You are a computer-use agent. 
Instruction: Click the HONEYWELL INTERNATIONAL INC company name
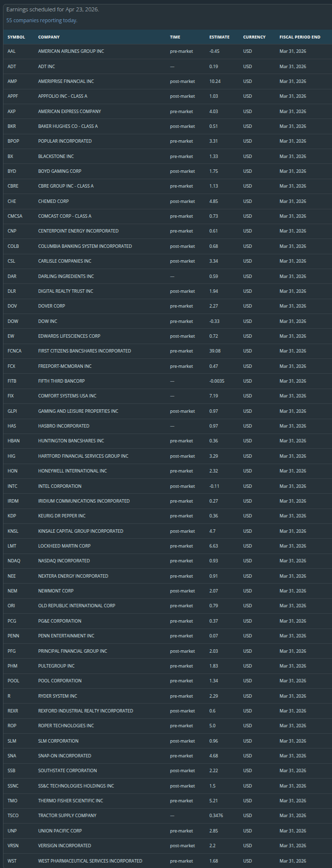coord(73,471)
